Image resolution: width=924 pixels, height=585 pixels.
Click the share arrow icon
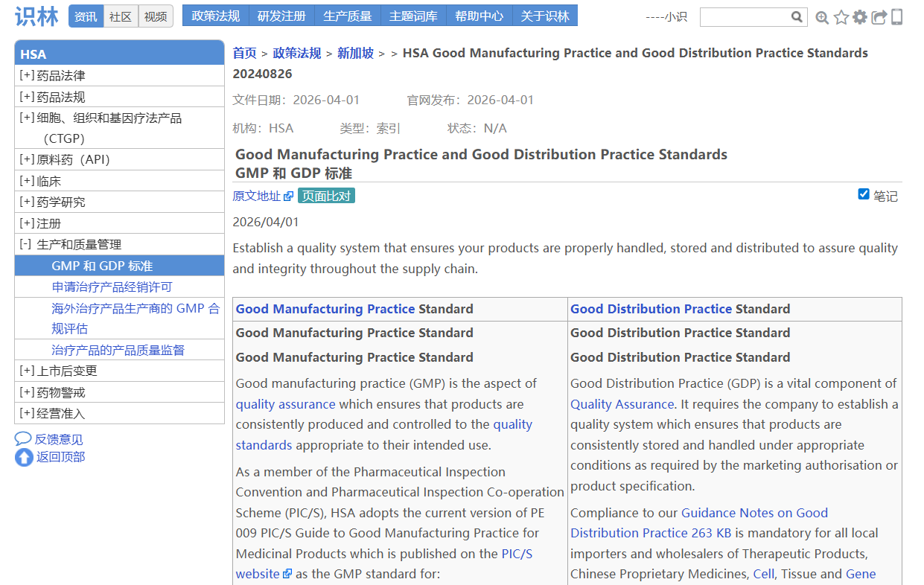click(879, 17)
